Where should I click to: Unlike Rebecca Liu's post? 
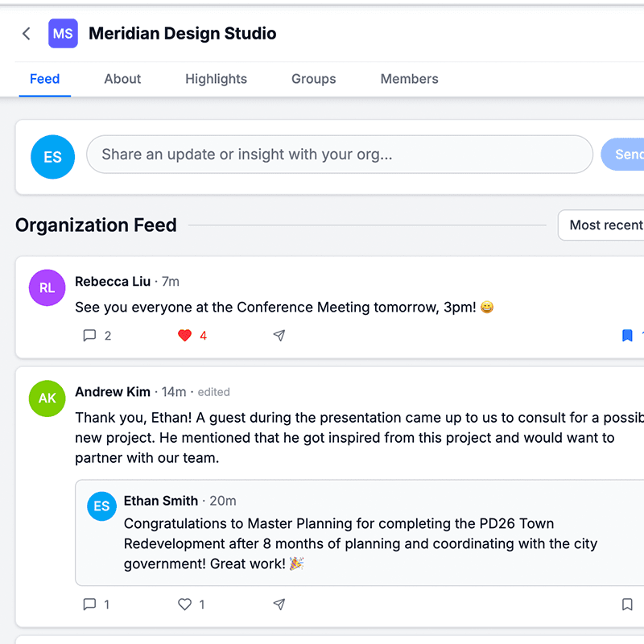[185, 335]
